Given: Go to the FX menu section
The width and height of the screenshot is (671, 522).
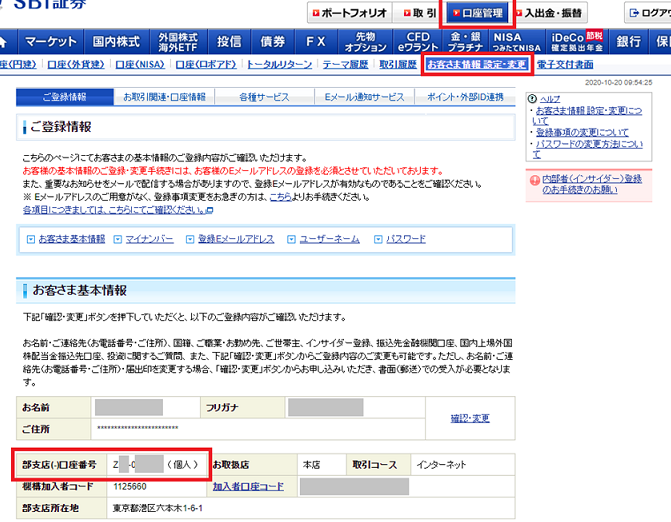Looking at the screenshot, I should [315, 42].
